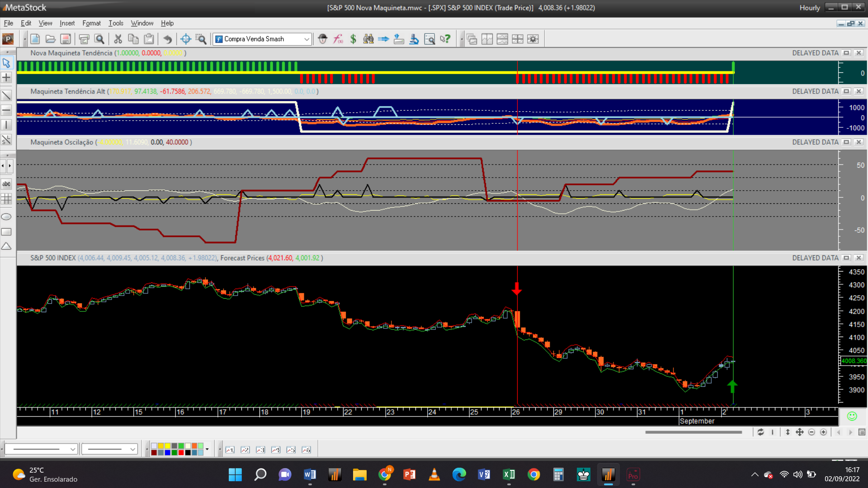Maximize the Nova Maquineta Tendência pane
This screenshot has width=868, height=488.
(x=846, y=53)
